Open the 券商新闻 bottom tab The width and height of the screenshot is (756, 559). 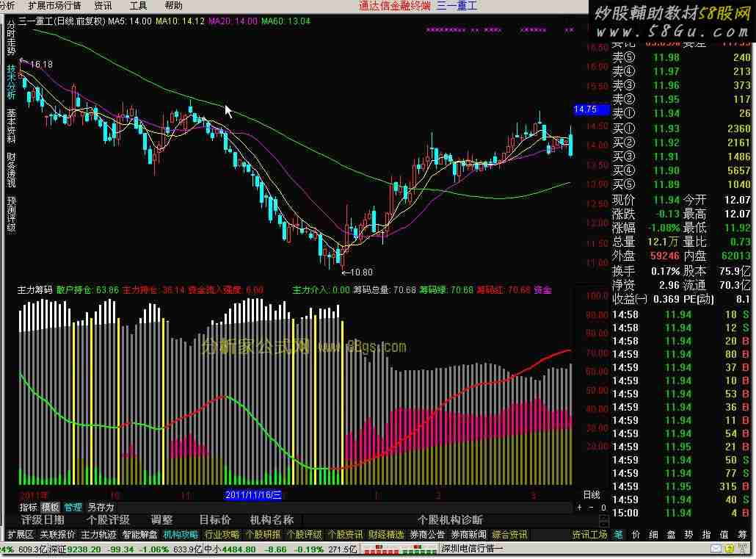tap(468, 535)
